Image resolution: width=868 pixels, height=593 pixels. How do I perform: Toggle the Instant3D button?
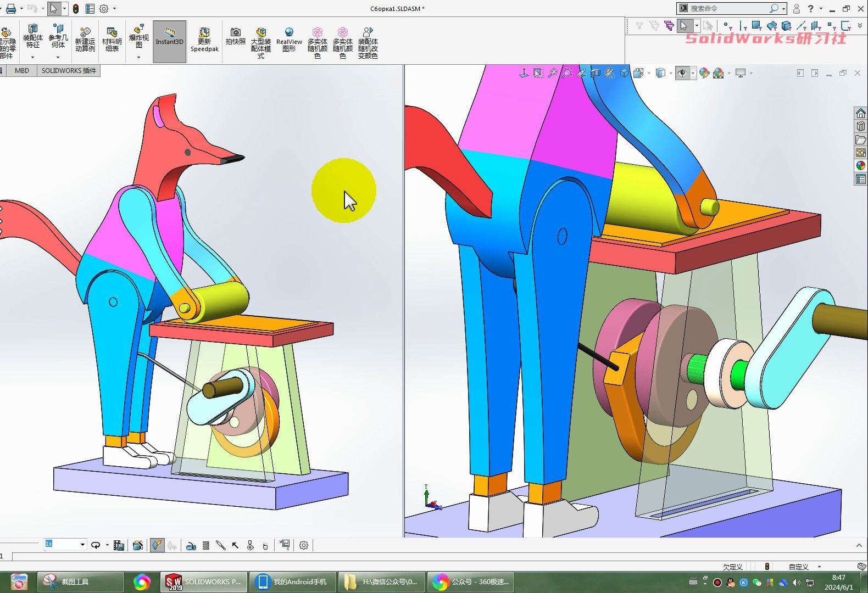[169, 41]
